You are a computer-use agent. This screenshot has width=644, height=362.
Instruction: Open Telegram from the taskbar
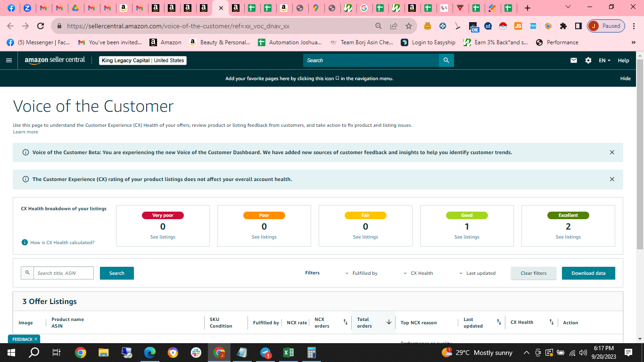point(265,352)
